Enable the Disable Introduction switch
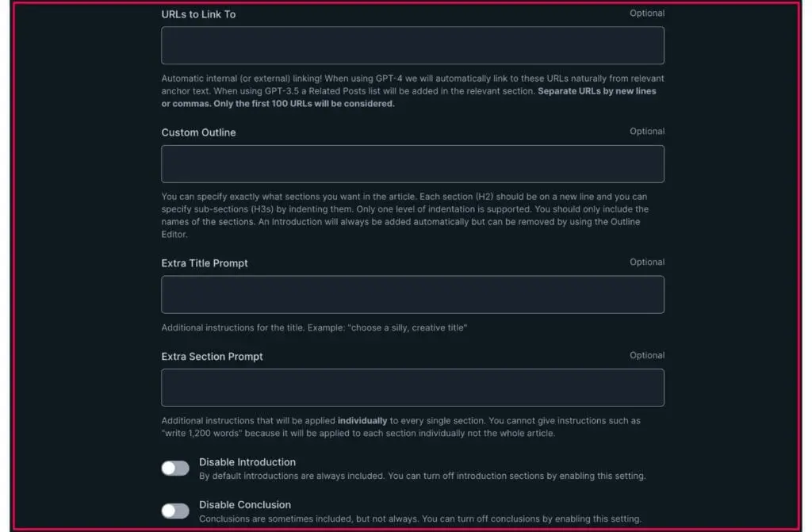This screenshot has height=532, width=812. pos(175,469)
